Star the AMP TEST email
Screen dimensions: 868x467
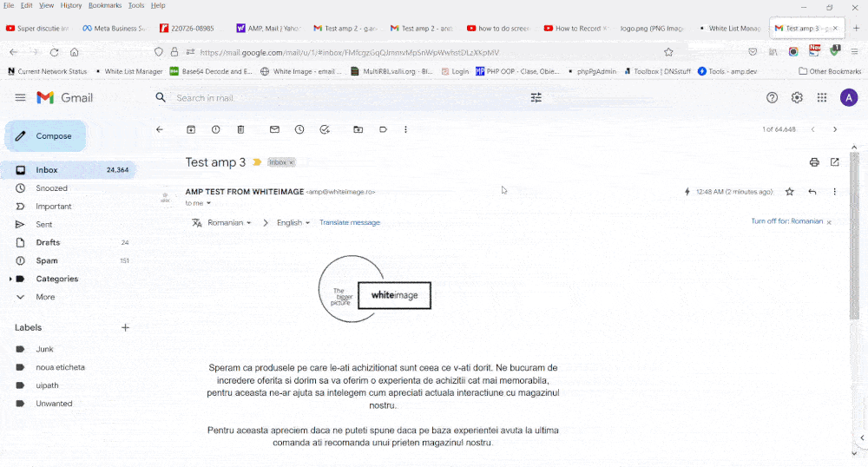coord(789,192)
